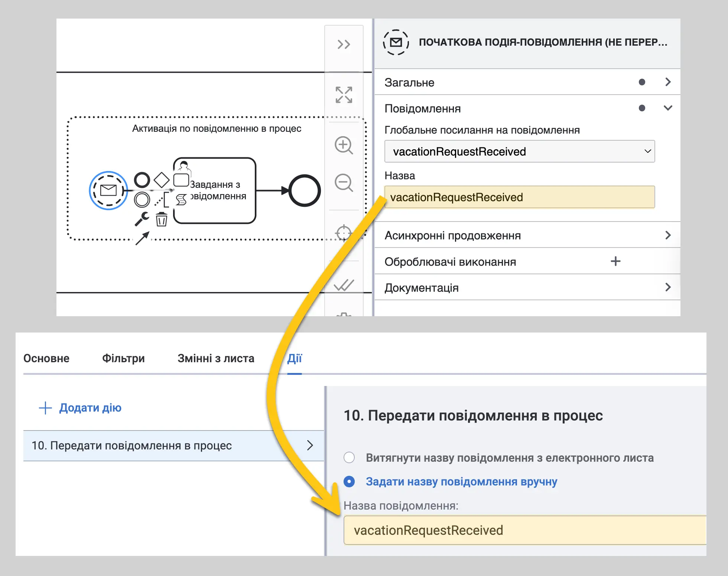Append text annotation bracket icon
The image size is (728, 576).
[x=162, y=200]
